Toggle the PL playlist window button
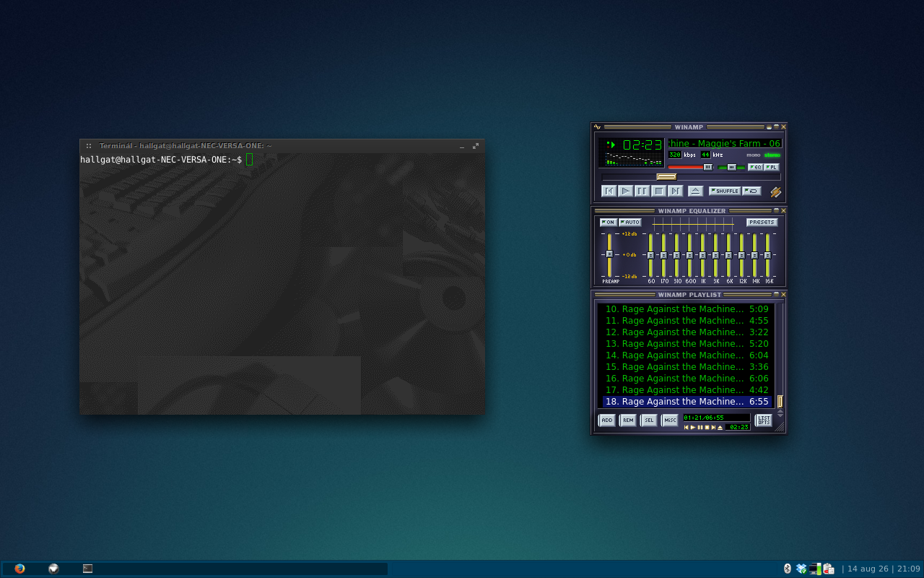The width and height of the screenshot is (924, 578). (x=772, y=167)
